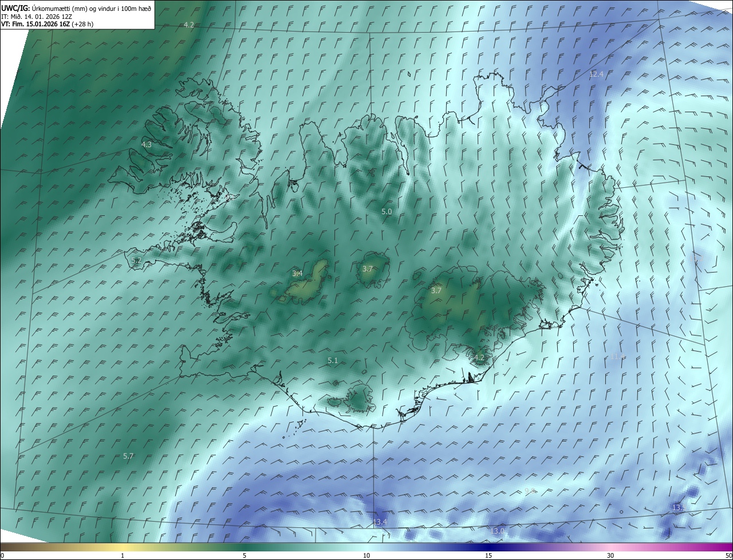Click the 5.1 value in south Iceland
Image resolution: width=733 pixels, height=560 pixels.
[333, 361]
